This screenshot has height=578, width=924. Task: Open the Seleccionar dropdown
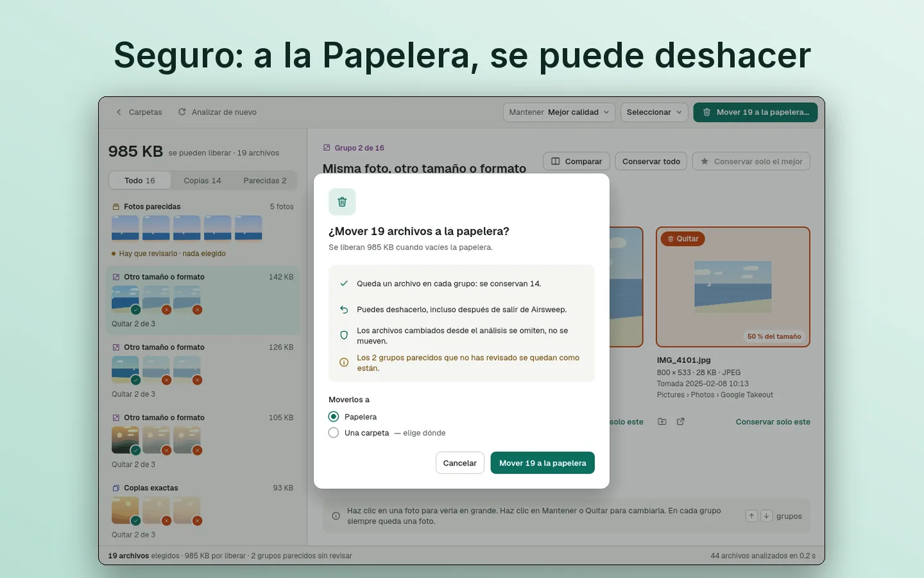click(x=654, y=112)
